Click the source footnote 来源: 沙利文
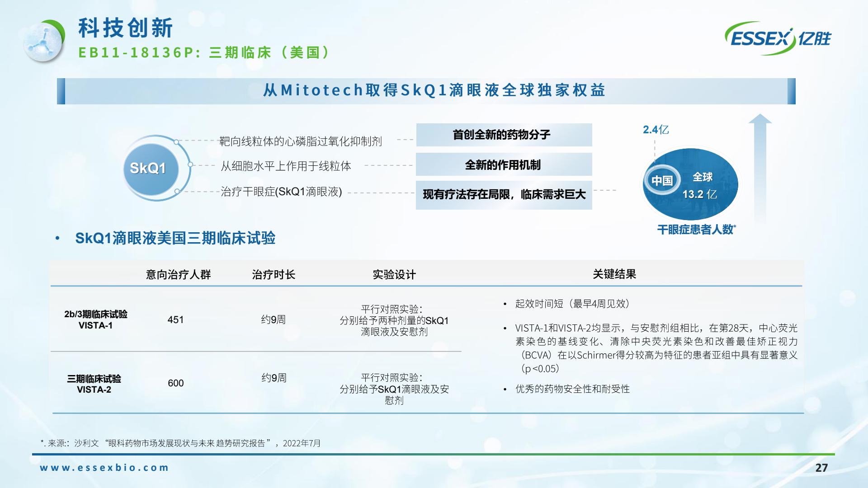The width and height of the screenshot is (868, 488). point(181,443)
